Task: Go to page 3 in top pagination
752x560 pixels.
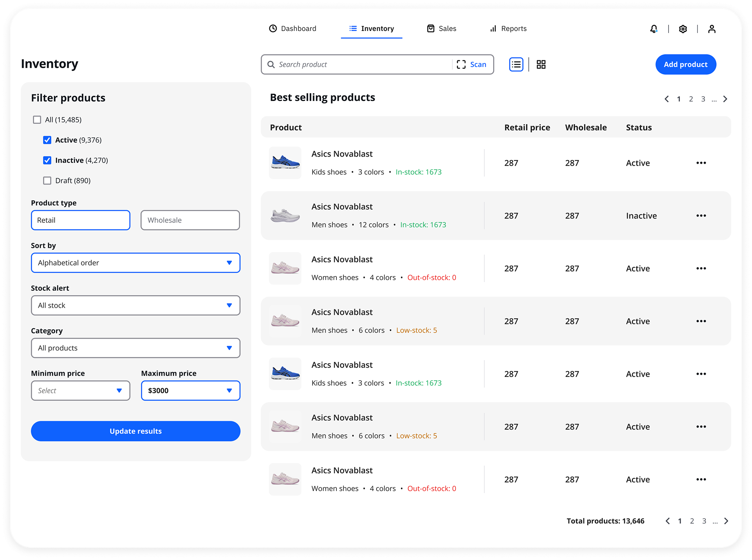Action: (703, 99)
